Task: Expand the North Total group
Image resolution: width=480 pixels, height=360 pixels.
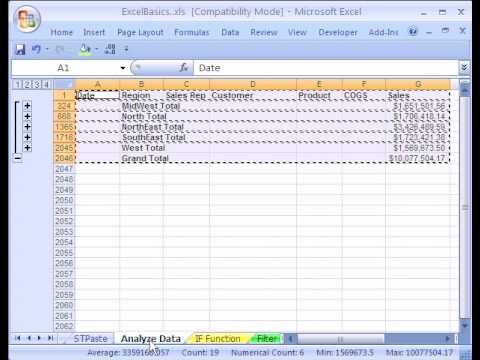Action: (x=27, y=116)
